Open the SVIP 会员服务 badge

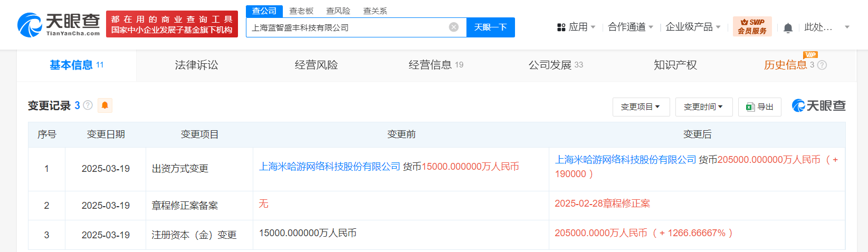[x=752, y=26]
